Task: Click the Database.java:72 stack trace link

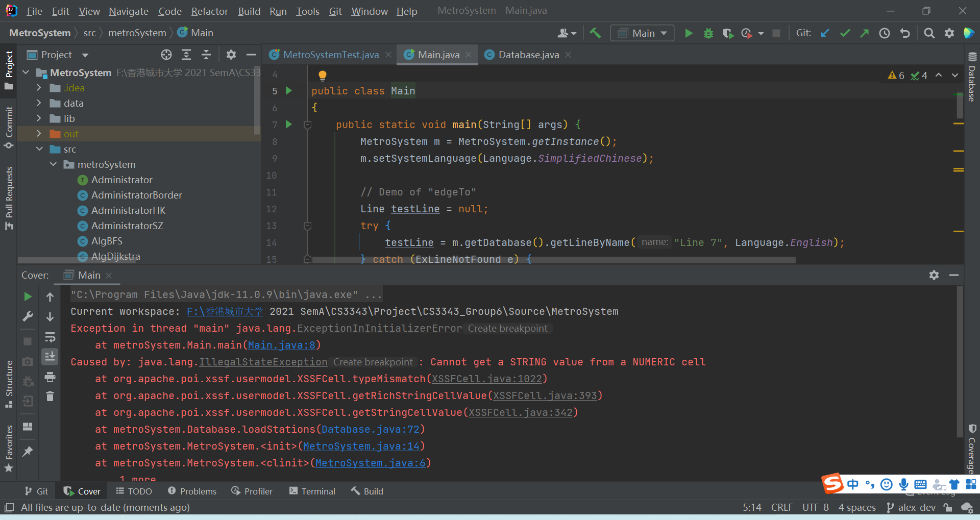Action: click(x=370, y=430)
